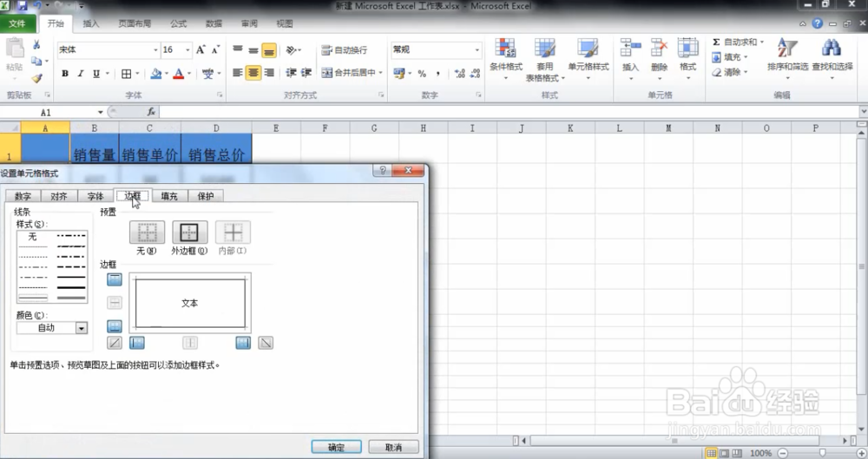Click the border preview box (文本)

click(x=190, y=303)
